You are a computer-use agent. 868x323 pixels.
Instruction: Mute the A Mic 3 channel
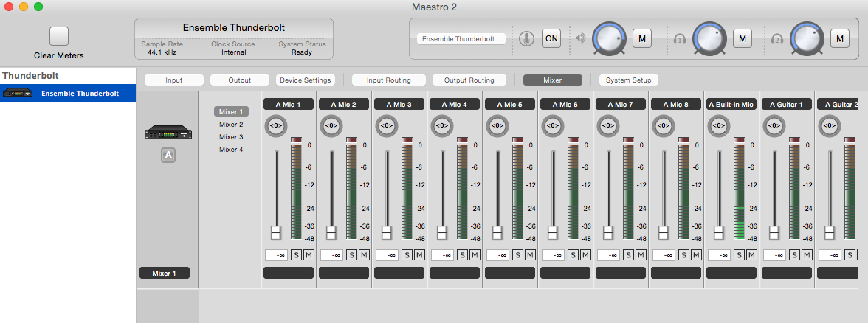[419, 255]
